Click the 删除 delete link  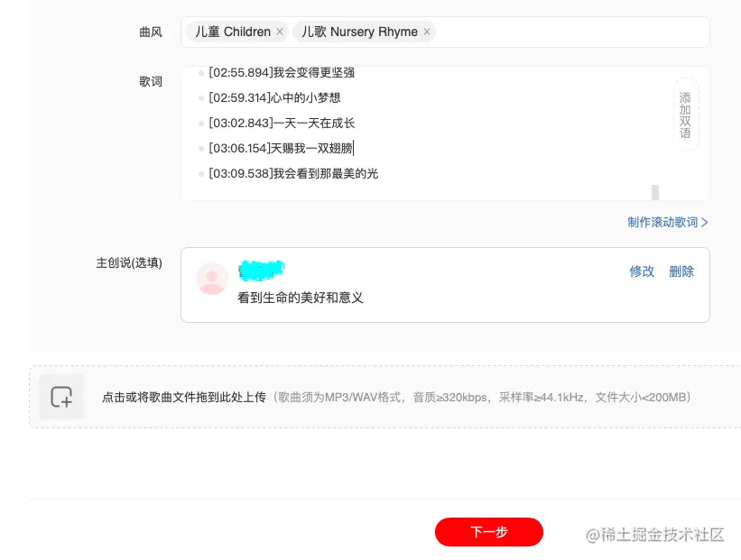point(681,271)
